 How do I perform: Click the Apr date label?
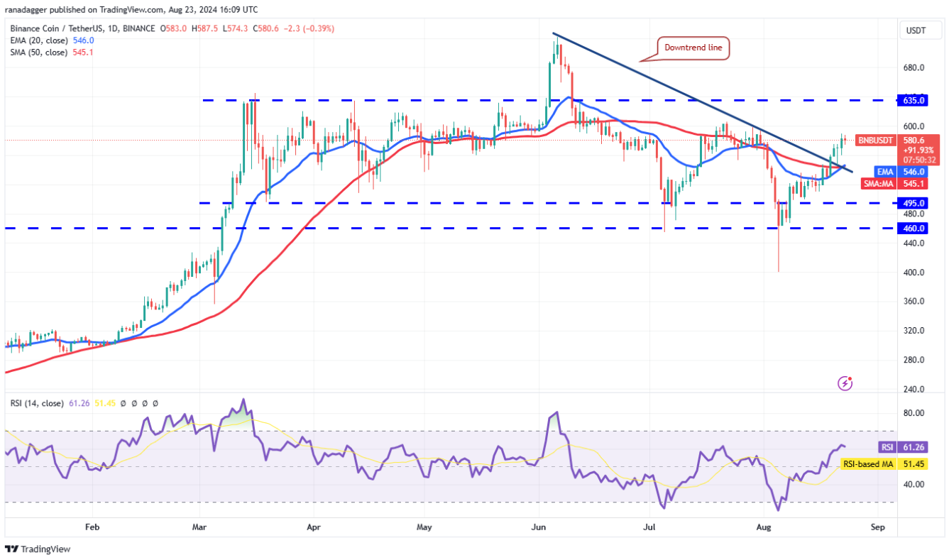(x=314, y=528)
